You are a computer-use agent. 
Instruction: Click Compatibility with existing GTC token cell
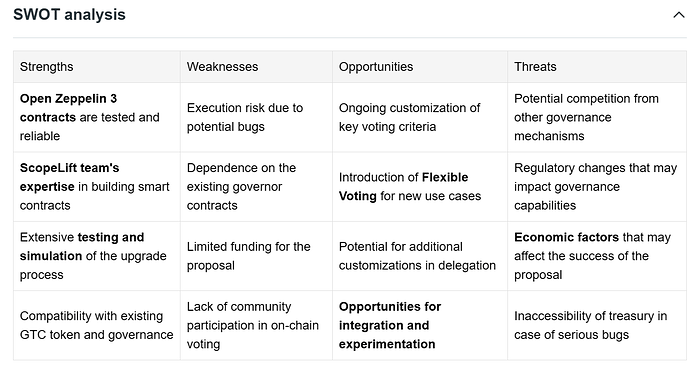click(97, 325)
